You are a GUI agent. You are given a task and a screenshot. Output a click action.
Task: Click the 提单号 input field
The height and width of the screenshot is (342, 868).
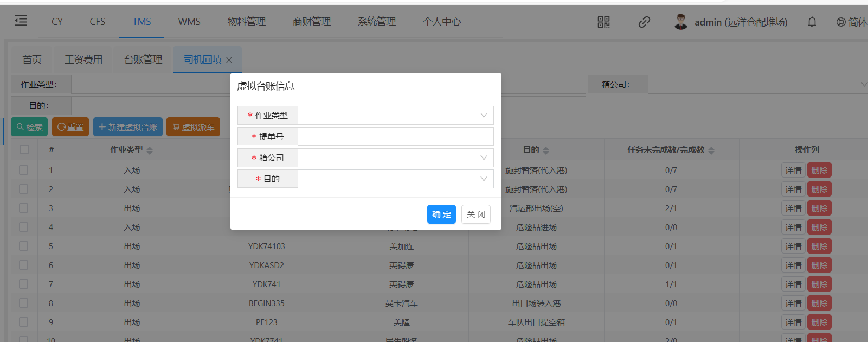(x=395, y=137)
